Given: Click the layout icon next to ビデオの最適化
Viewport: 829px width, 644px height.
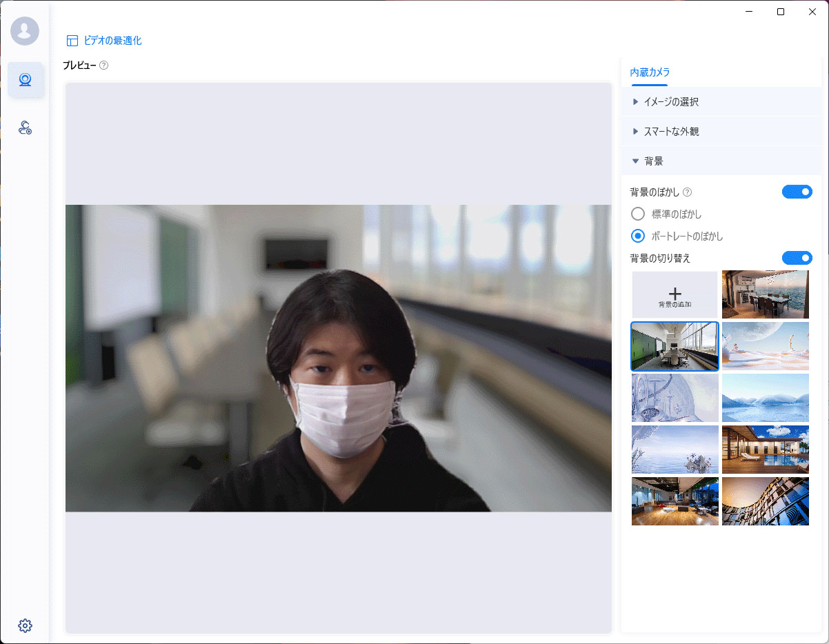Looking at the screenshot, I should (72, 40).
